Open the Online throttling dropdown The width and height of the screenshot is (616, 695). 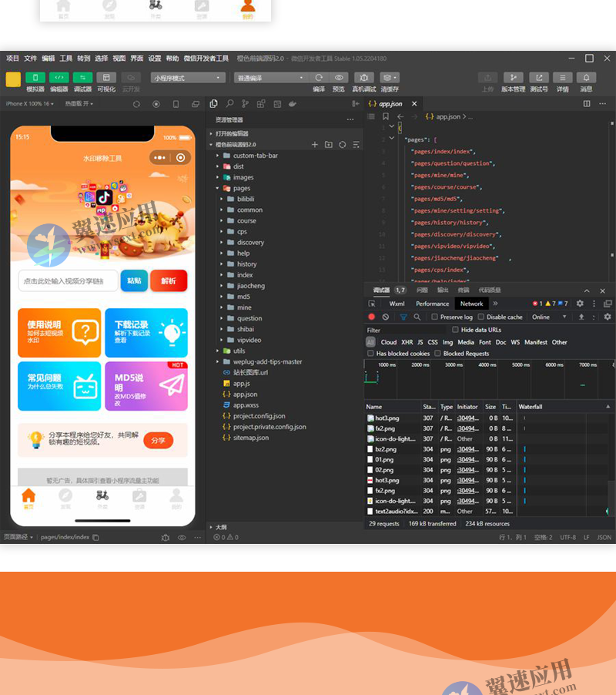click(549, 317)
